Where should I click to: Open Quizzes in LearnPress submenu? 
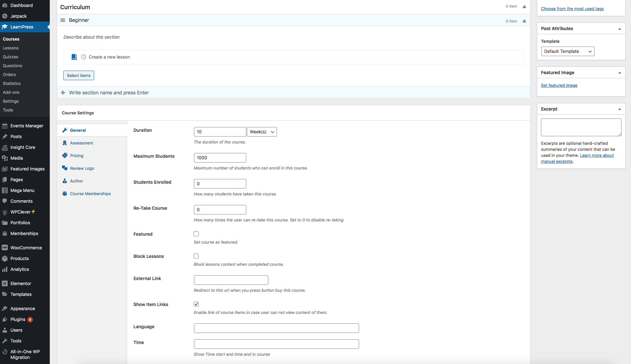point(10,57)
